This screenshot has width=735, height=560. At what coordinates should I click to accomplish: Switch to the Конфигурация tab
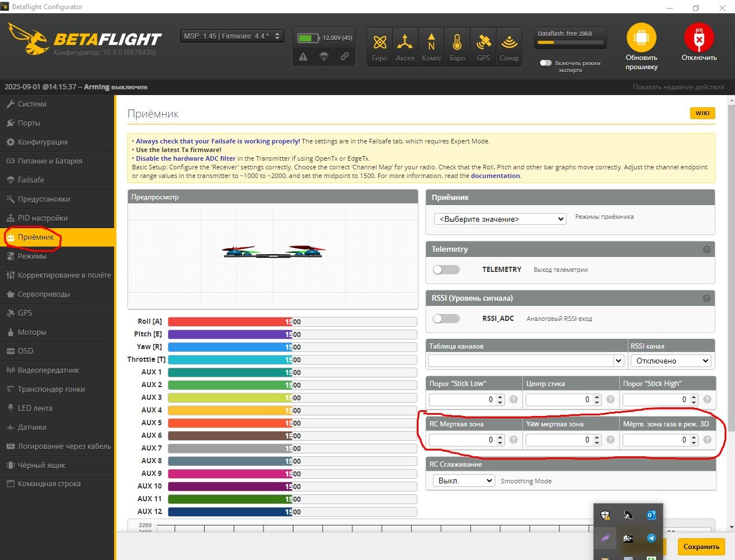[x=57, y=142]
